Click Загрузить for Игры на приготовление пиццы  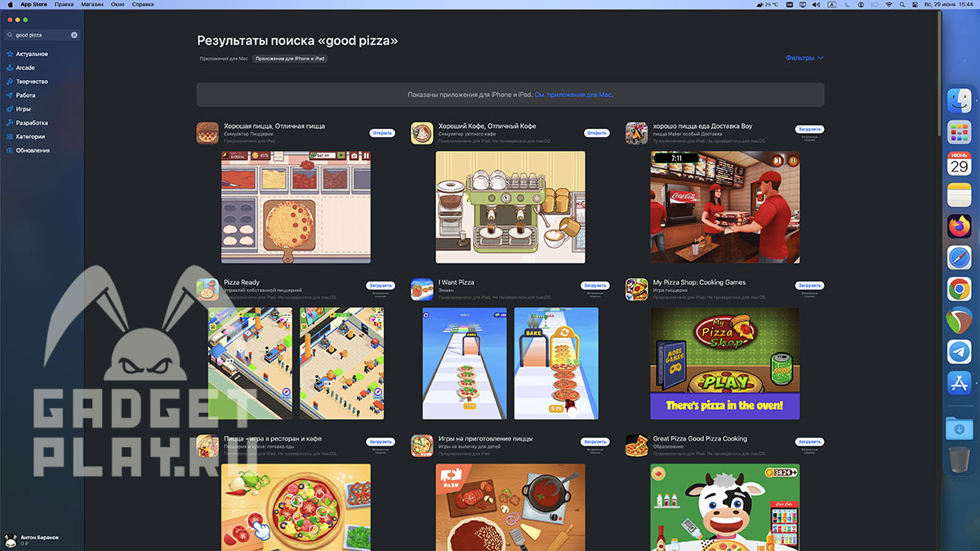(x=595, y=442)
